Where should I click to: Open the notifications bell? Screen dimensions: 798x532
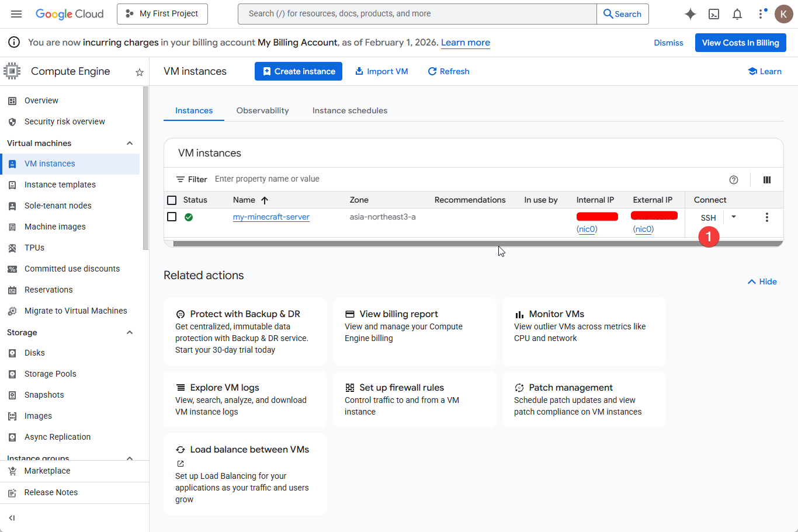[x=737, y=14]
